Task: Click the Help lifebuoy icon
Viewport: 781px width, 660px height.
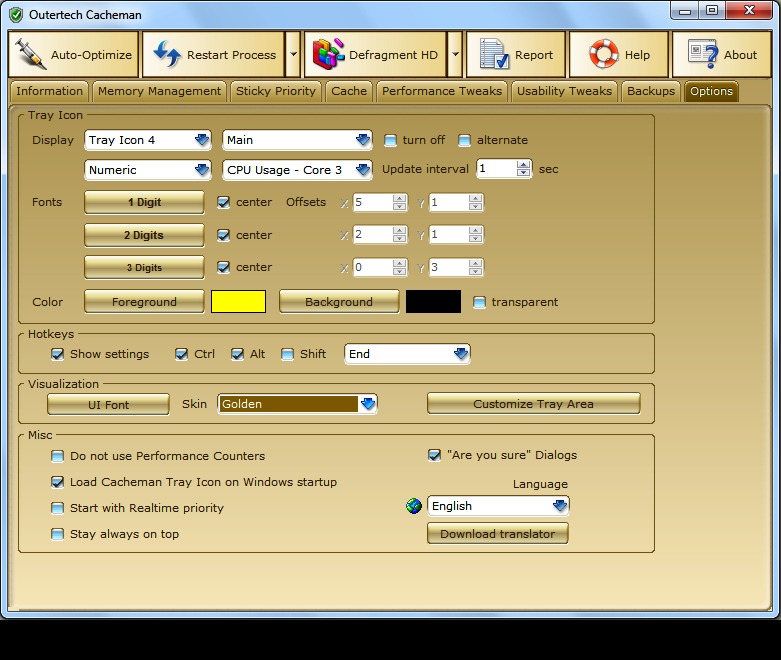Action: [604, 54]
